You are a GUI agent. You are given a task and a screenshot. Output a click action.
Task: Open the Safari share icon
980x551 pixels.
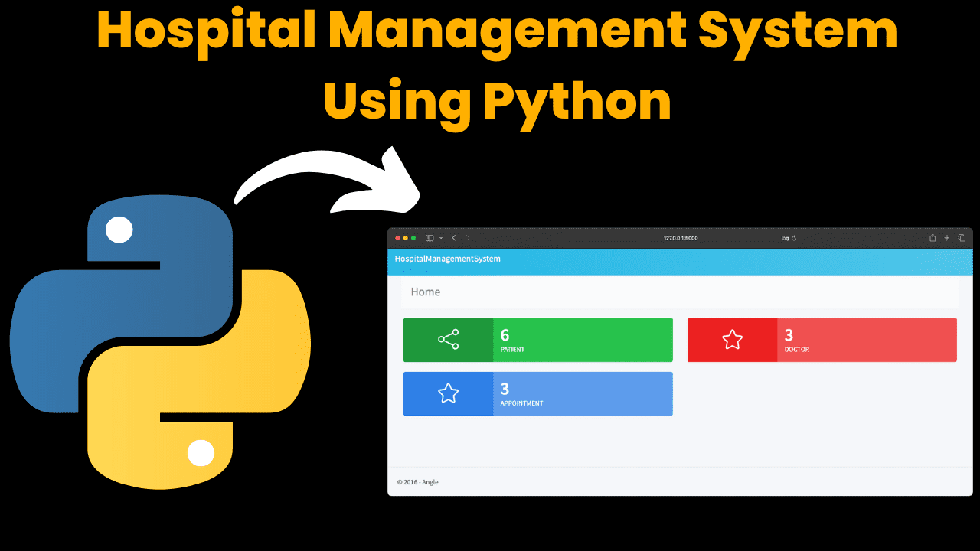point(933,238)
